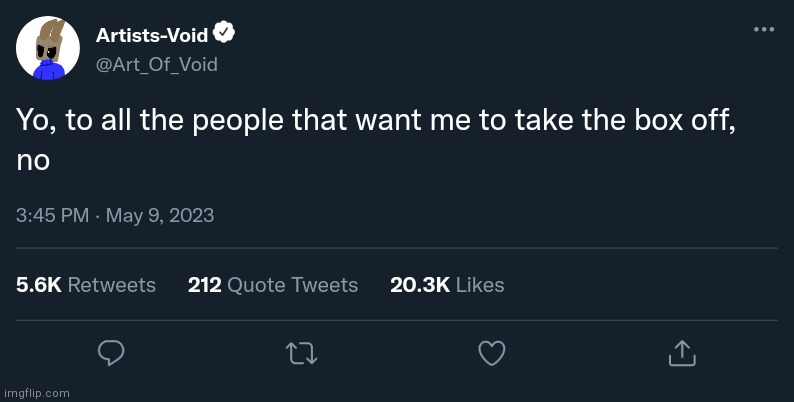Open the Artists-Void display name

coord(152,35)
